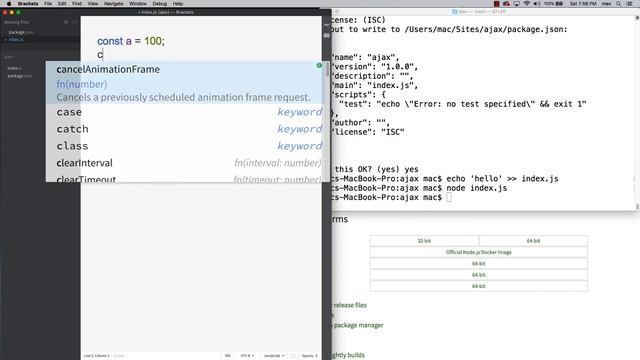Click the split view icon in sidebar
The height and width of the screenshot is (360, 640).
[x=75, y=22]
